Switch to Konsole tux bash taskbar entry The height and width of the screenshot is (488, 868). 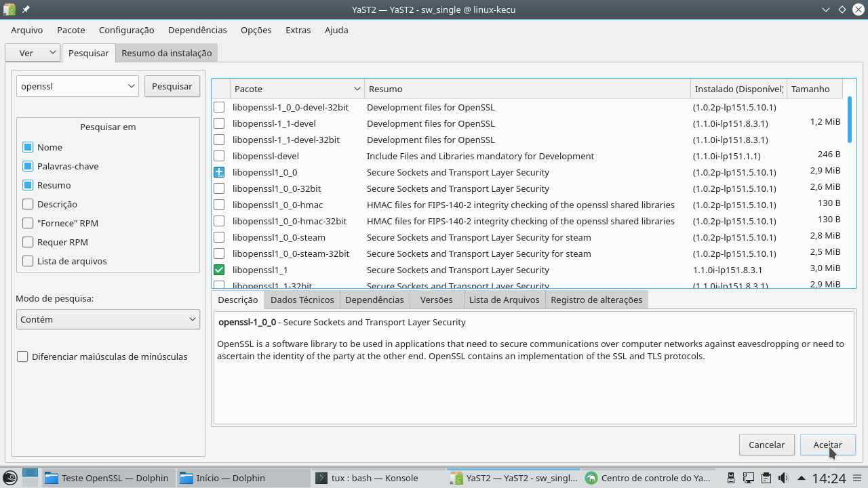(378, 478)
